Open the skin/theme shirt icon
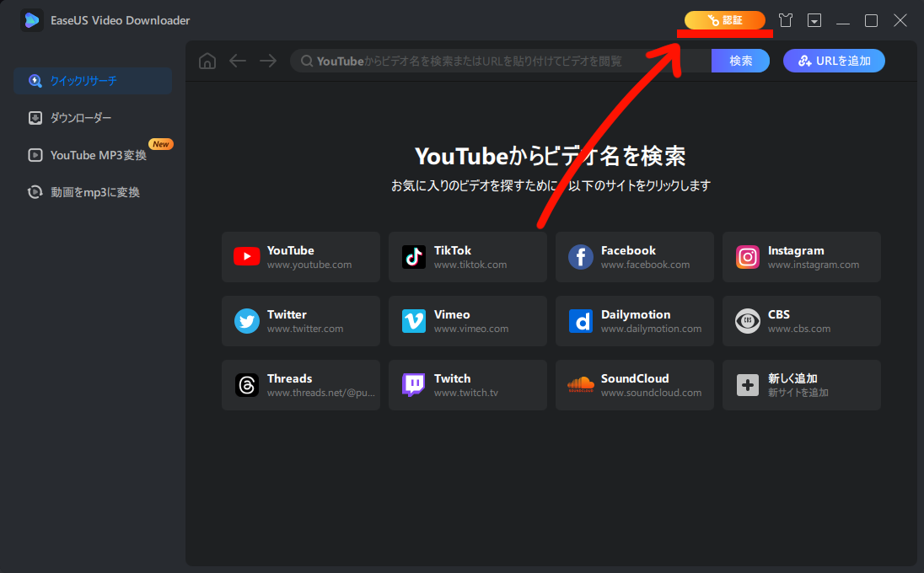The width and height of the screenshot is (924, 573). [x=786, y=20]
